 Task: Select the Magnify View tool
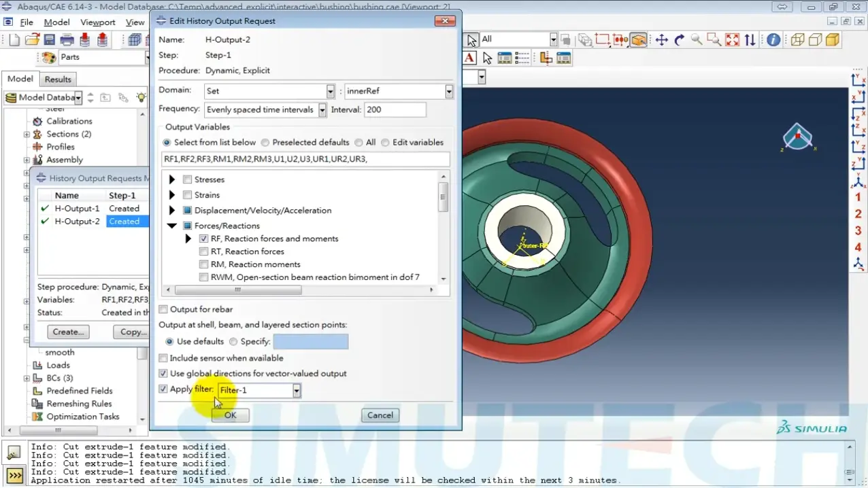point(697,40)
